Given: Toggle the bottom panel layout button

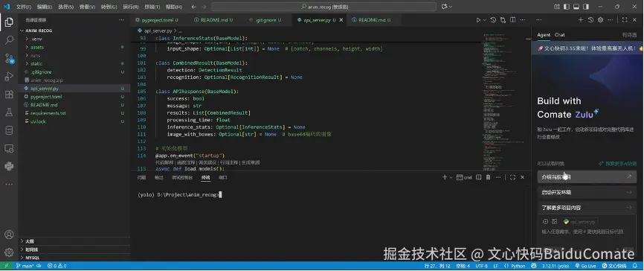Looking at the screenshot, I should (576, 7).
